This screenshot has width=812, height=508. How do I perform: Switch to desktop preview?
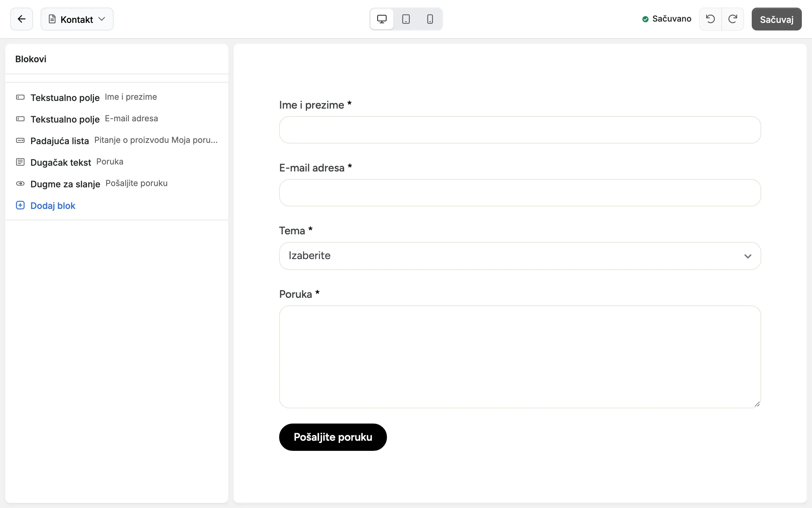click(382, 19)
